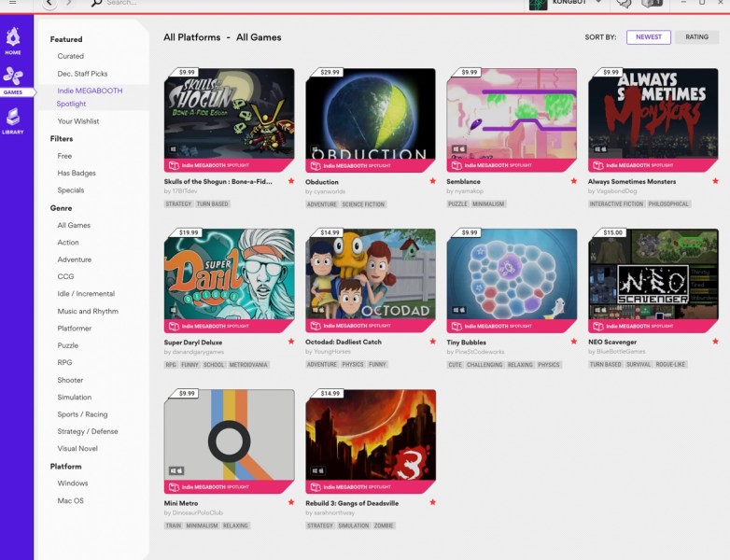Sort games by Newest
The image size is (730, 560).
pos(649,37)
